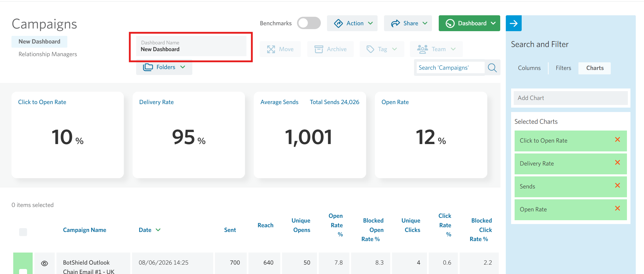Screen dimensions: 644x274
Task: Switch to the Charts tab
Action: coord(595,68)
